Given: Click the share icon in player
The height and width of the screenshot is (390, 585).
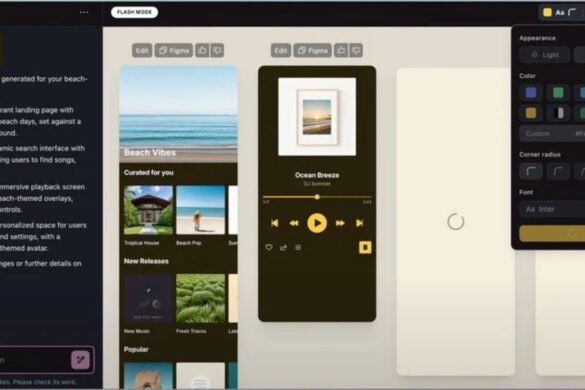Looking at the screenshot, I should click(283, 247).
